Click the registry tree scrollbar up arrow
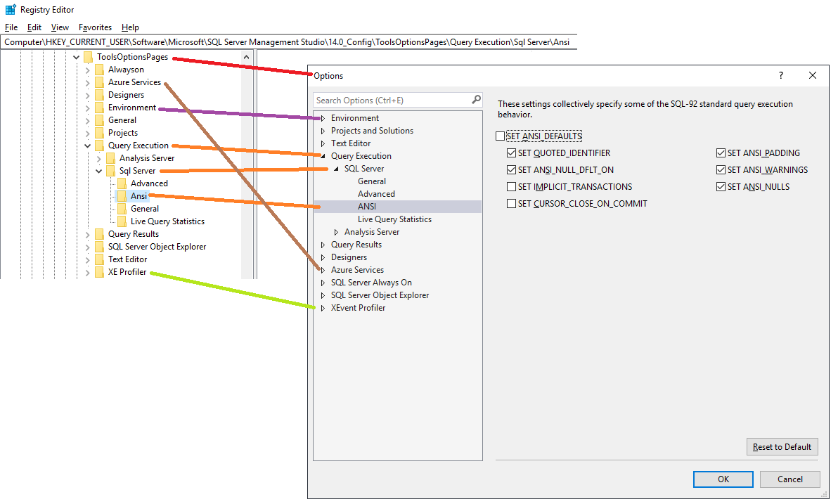838x504 pixels. pos(246,57)
